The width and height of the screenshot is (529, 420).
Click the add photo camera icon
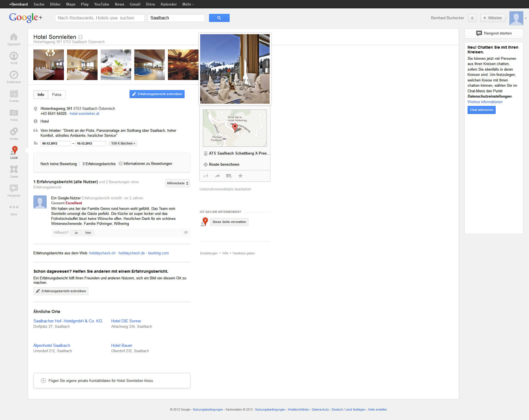pyautogui.click(x=229, y=176)
